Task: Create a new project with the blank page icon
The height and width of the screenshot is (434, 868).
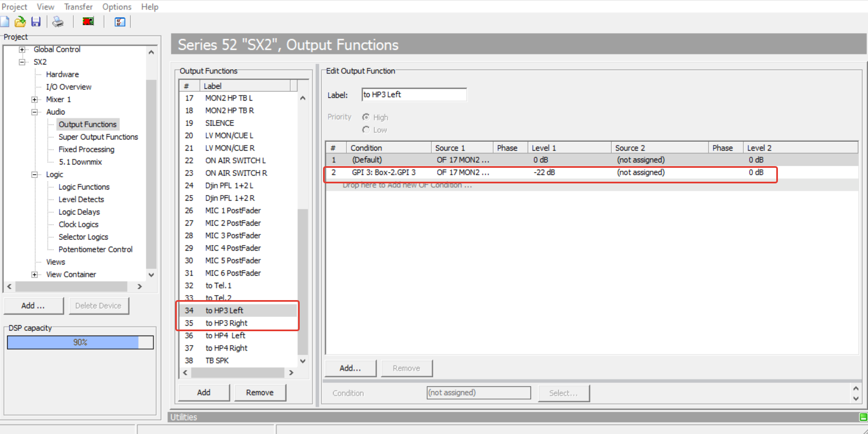Action: tap(4, 22)
